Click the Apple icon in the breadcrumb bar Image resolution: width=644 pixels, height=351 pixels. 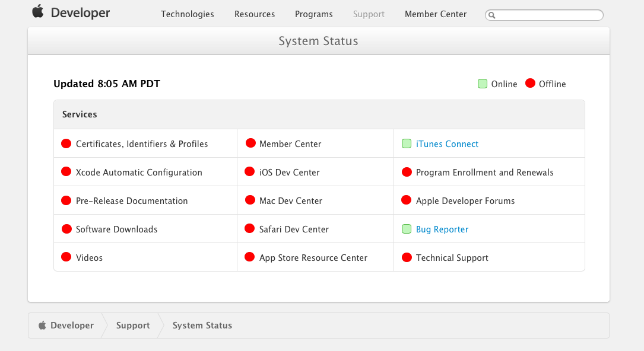[42, 326]
